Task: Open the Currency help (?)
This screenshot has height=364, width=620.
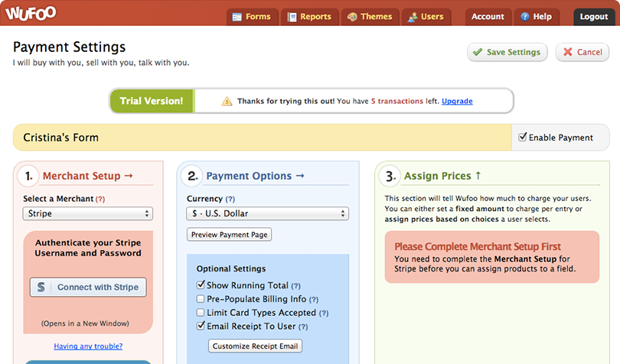Action: 230,199
